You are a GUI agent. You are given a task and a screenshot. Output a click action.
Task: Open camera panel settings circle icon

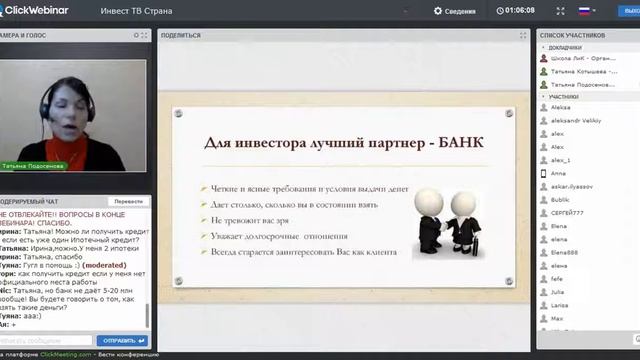(x=136, y=36)
